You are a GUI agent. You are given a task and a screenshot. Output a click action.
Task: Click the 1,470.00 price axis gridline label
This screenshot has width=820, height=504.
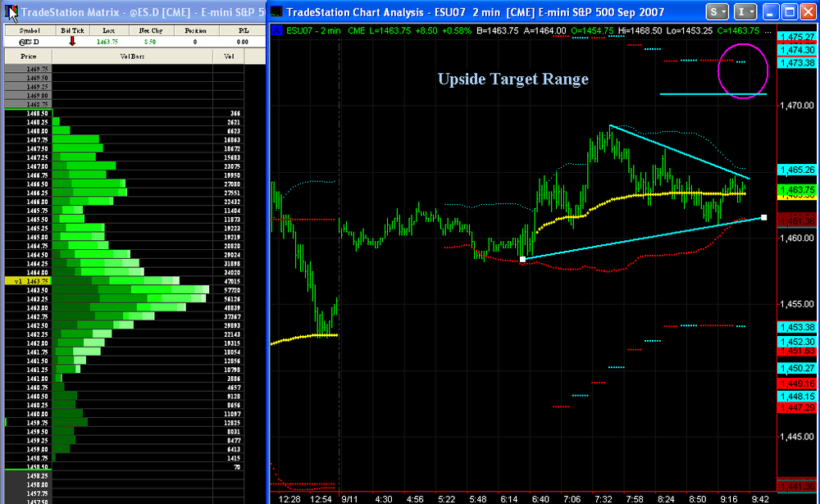[797, 106]
